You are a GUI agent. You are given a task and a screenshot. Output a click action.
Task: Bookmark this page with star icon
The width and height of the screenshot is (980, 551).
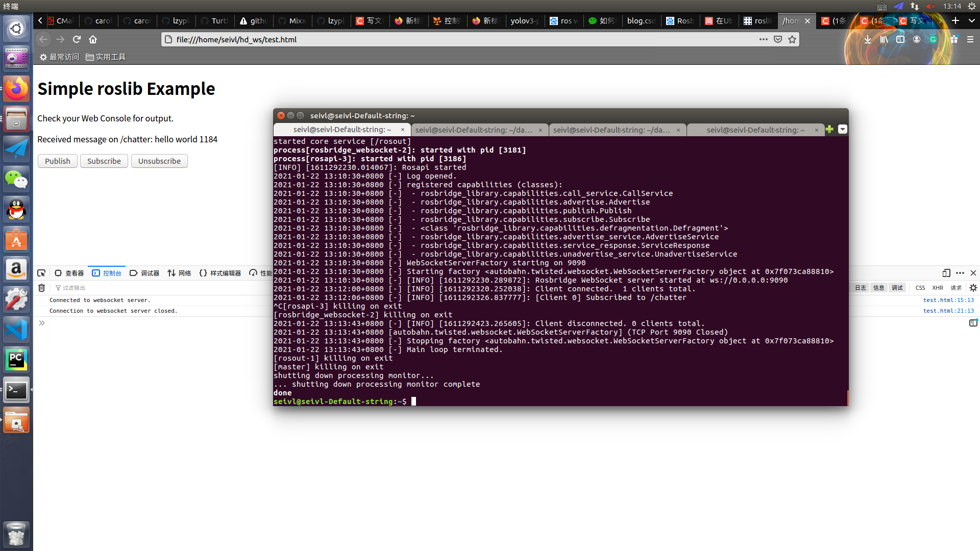click(792, 39)
